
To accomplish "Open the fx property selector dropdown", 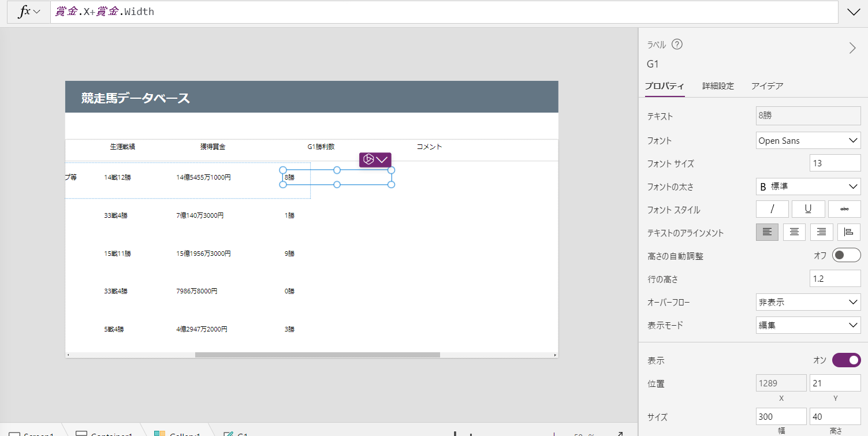I will (x=29, y=12).
